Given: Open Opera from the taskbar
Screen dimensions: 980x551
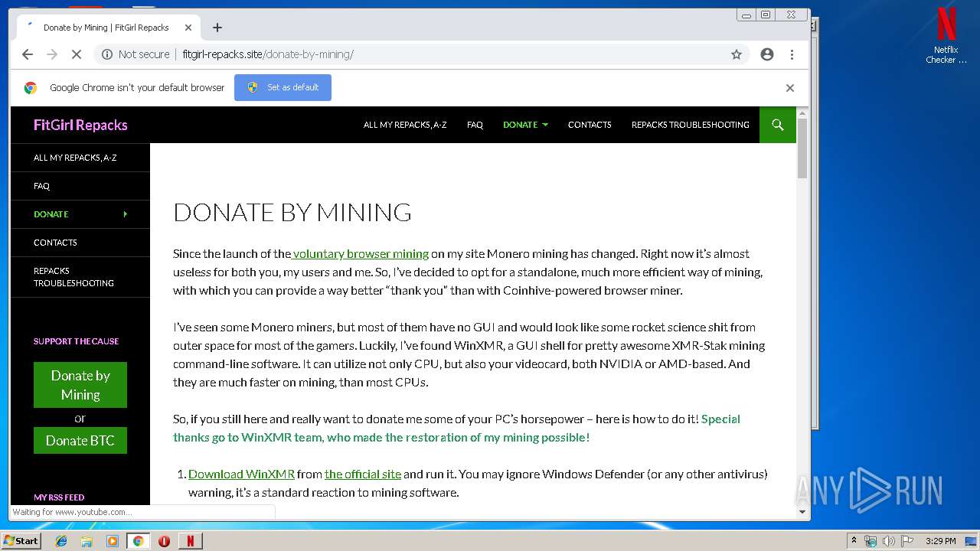Looking at the screenshot, I should (x=164, y=541).
